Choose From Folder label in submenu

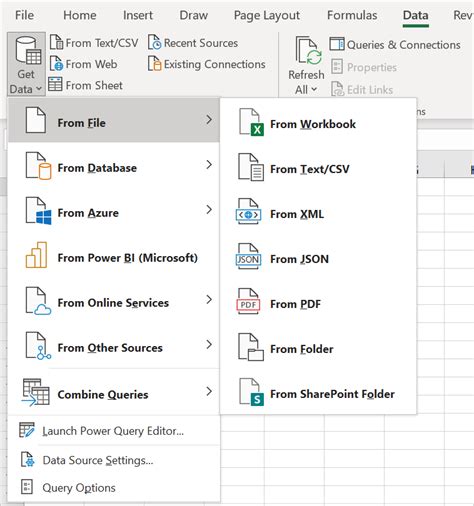[302, 349]
